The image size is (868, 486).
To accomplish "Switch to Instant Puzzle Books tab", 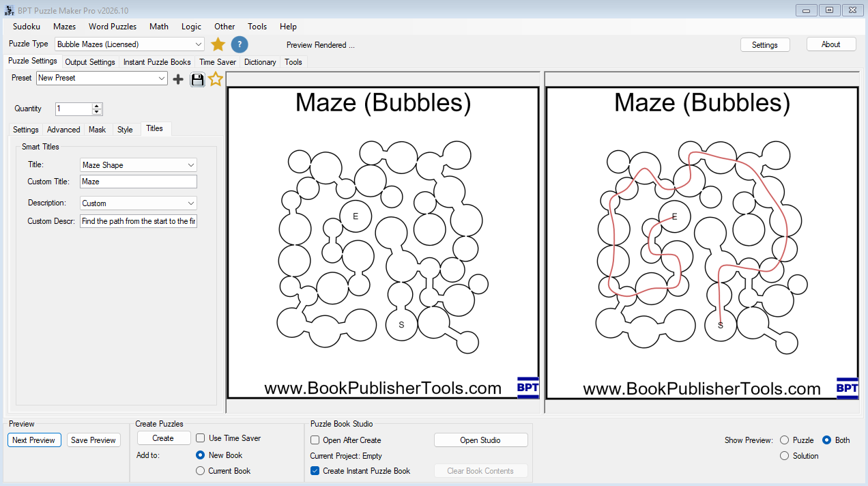I will point(157,62).
